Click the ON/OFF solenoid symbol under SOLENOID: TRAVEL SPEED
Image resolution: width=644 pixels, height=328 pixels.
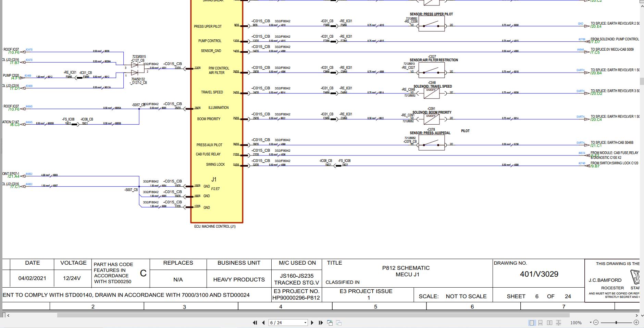click(x=432, y=93)
